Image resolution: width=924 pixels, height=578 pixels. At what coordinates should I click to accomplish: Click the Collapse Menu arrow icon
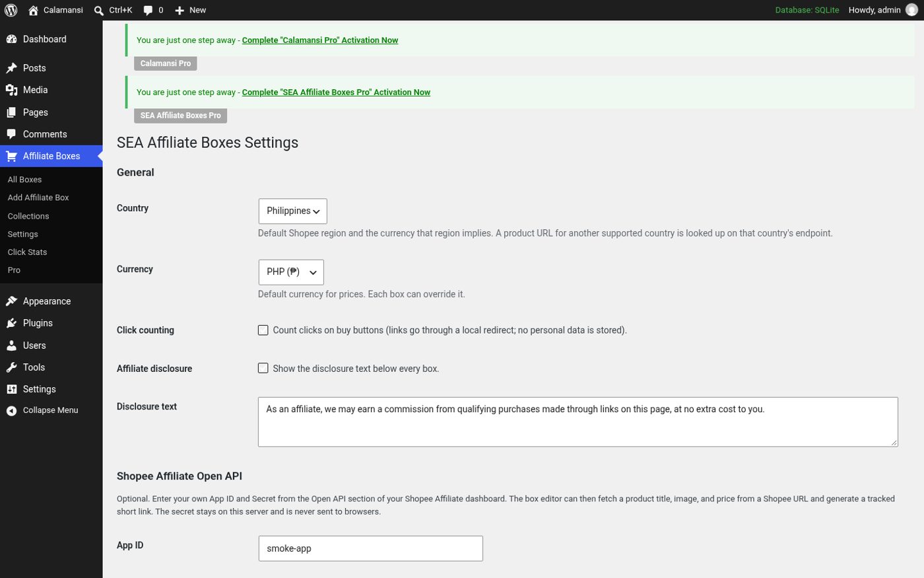tap(11, 410)
